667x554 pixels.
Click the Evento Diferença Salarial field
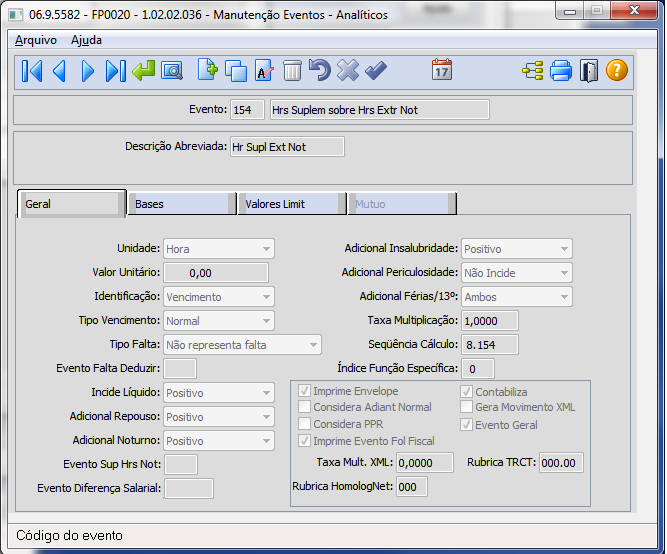click(x=189, y=488)
